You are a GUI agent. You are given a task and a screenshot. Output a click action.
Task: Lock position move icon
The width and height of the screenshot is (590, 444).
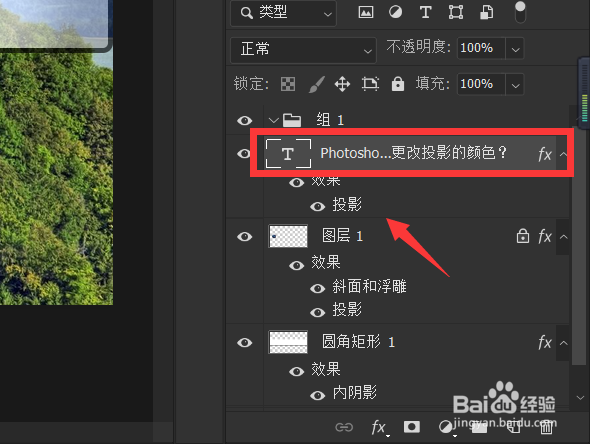342,84
